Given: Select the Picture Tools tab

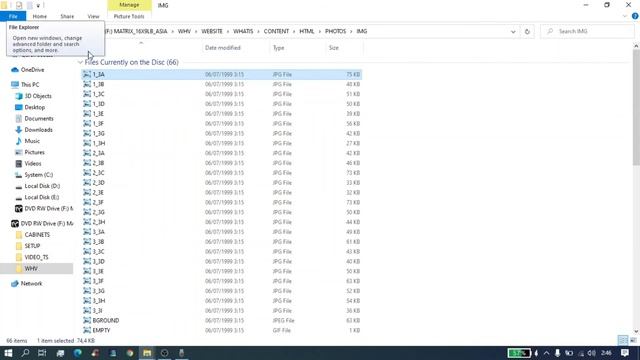Looking at the screenshot, I should pyautogui.click(x=129, y=16).
